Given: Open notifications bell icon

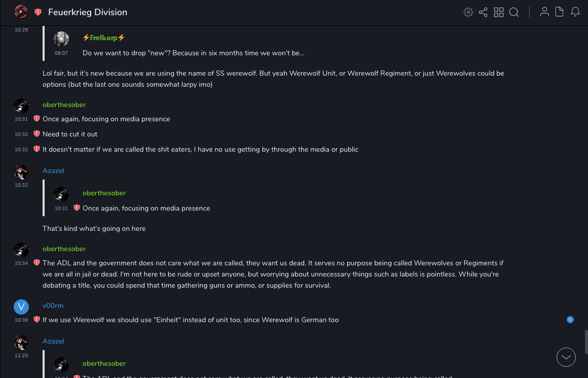Looking at the screenshot, I should click(x=575, y=12).
